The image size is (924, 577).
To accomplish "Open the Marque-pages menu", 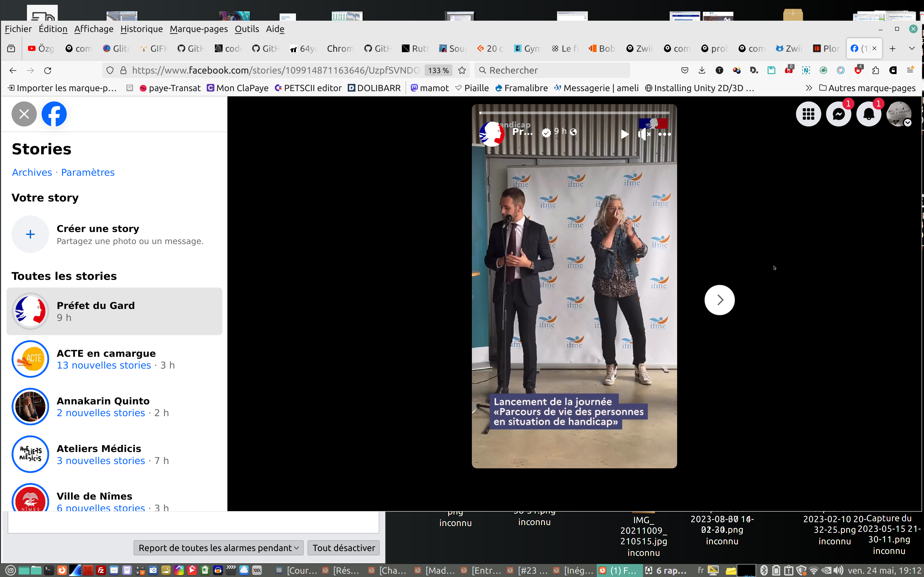I will [199, 29].
